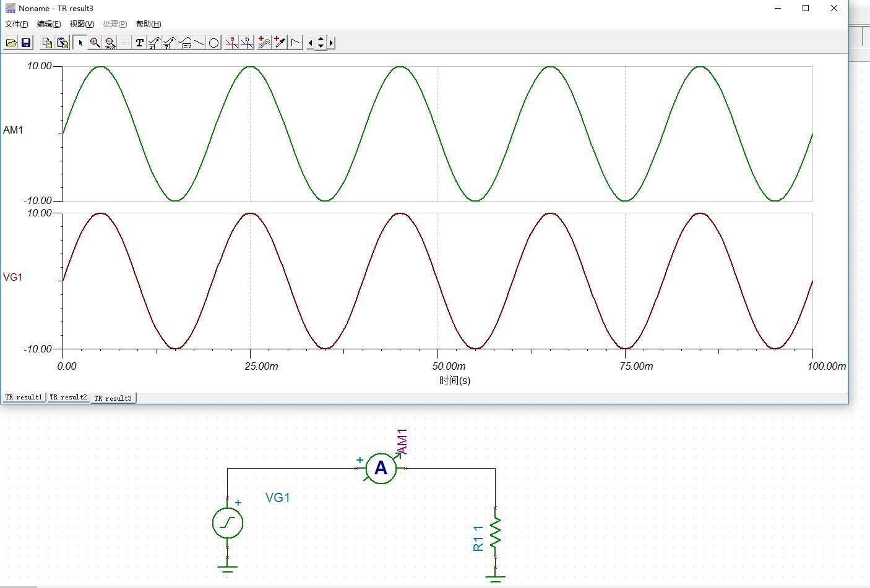The image size is (870, 588).
Task: Reset zoom with the 100% magnifier
Action: (110, 43)
